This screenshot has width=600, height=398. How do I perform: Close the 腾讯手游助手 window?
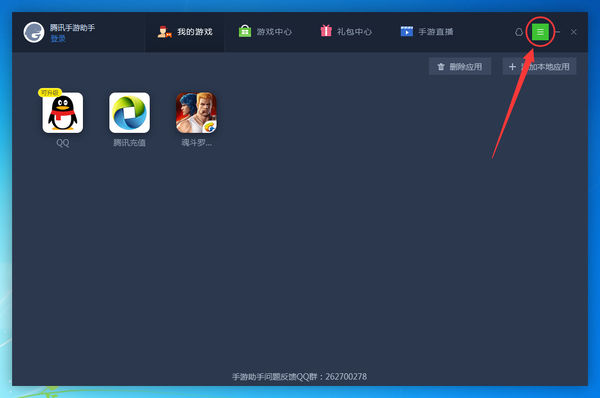coord(574,32)
